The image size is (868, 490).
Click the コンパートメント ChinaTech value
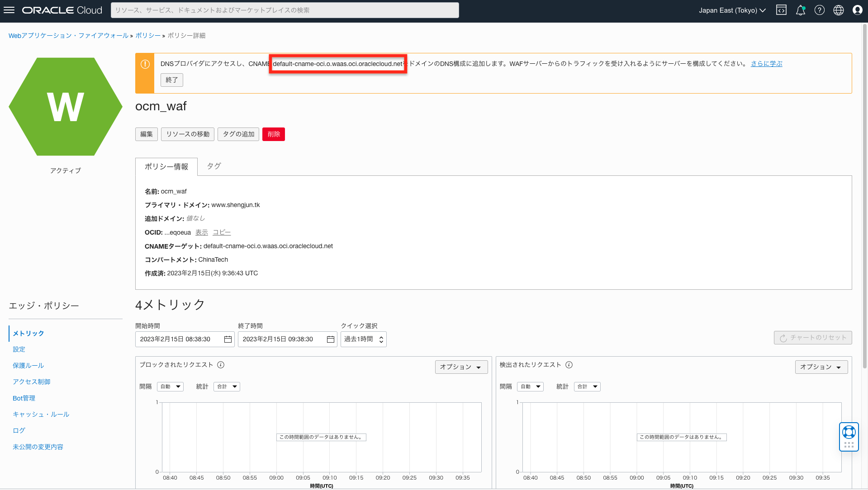213,260
